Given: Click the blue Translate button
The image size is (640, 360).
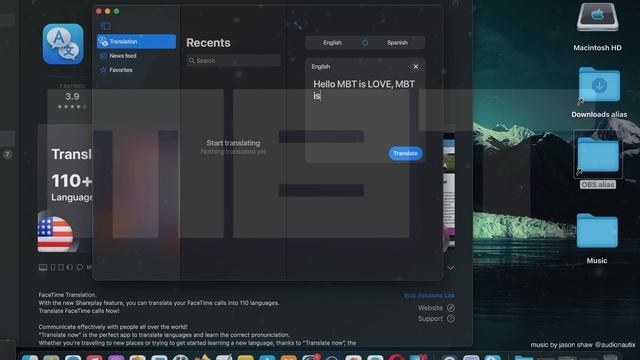Looking at the screenshot, I should pyautogui.click(x=405, y=153).
